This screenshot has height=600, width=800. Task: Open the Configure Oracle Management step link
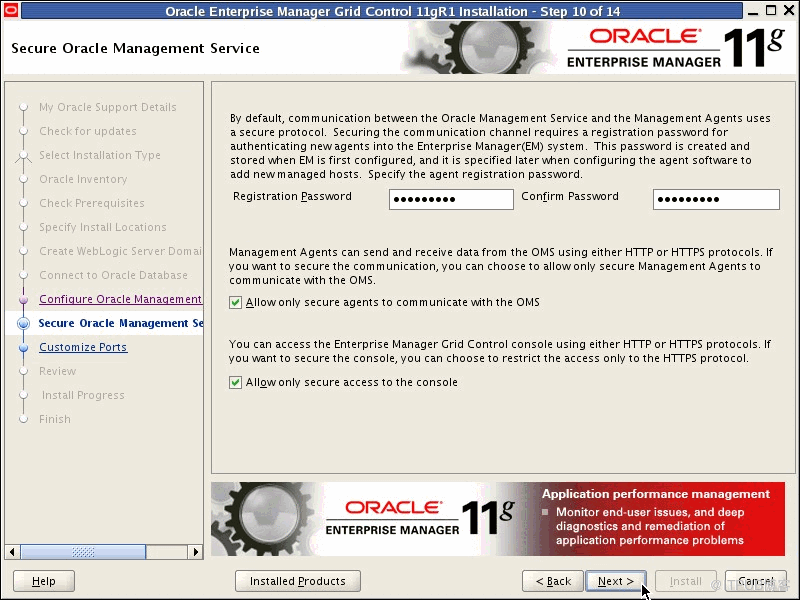tap(120, 299)
